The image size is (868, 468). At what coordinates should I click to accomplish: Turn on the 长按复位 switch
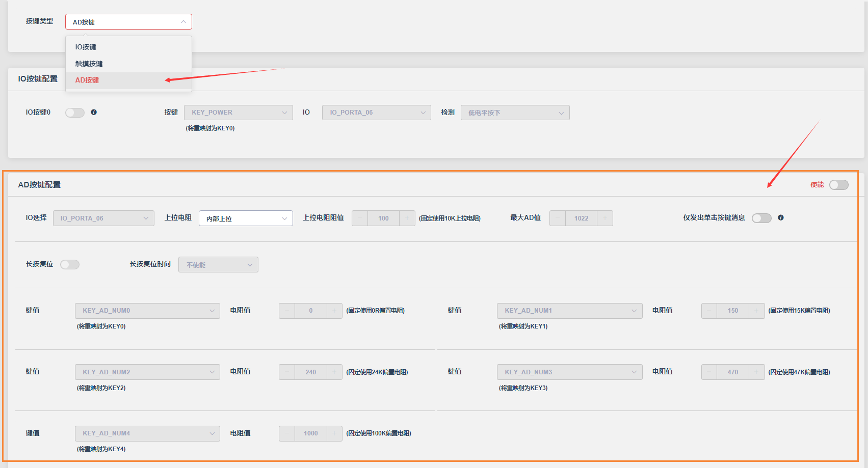(x=70, y=264)
